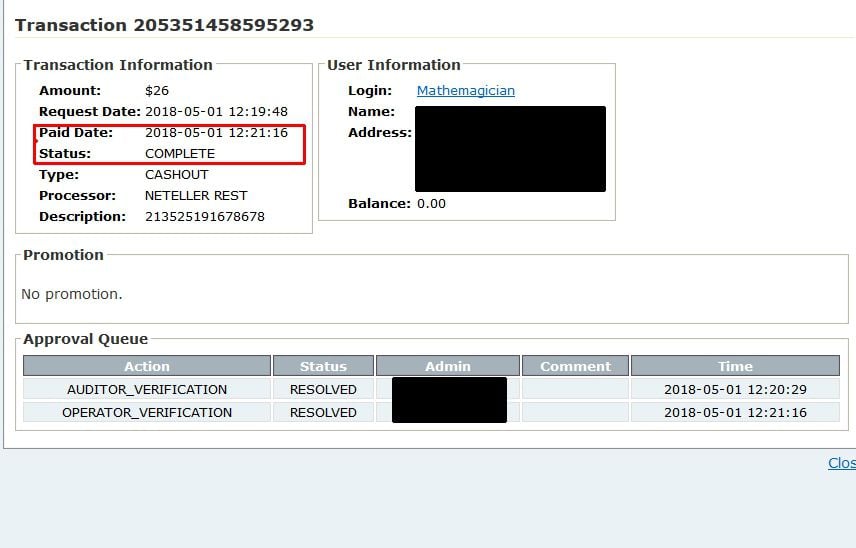
Task: Click the Processor: label
Action: (78, 196)
